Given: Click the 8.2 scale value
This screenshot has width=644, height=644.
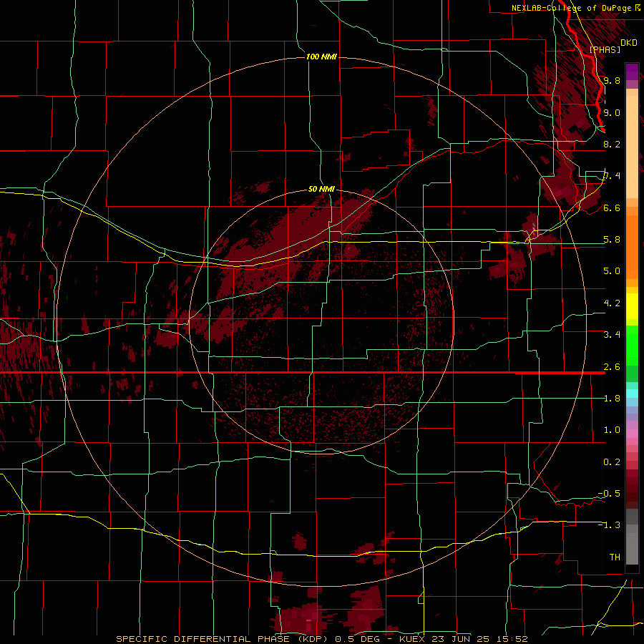Looking at the screenshot, I should [x=612, y=144].
